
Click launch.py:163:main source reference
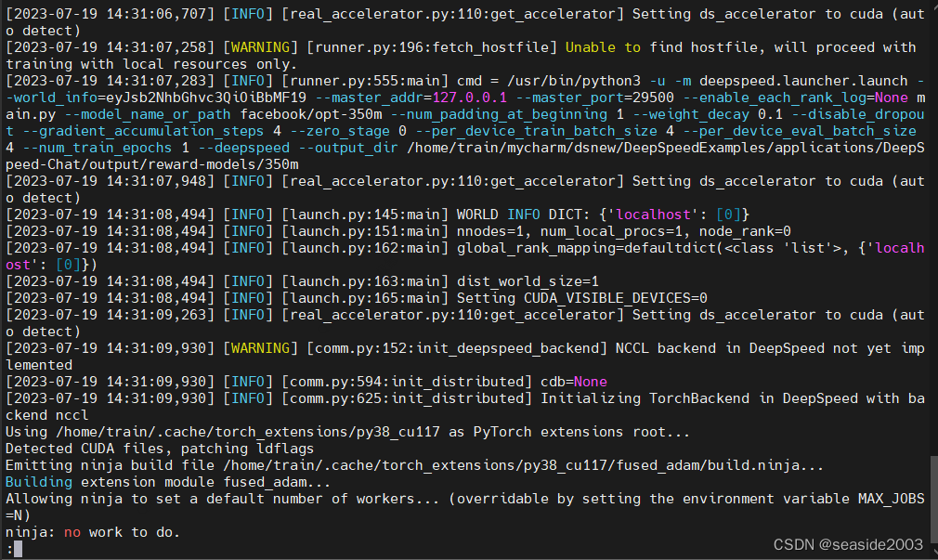(x=365, y=281)
